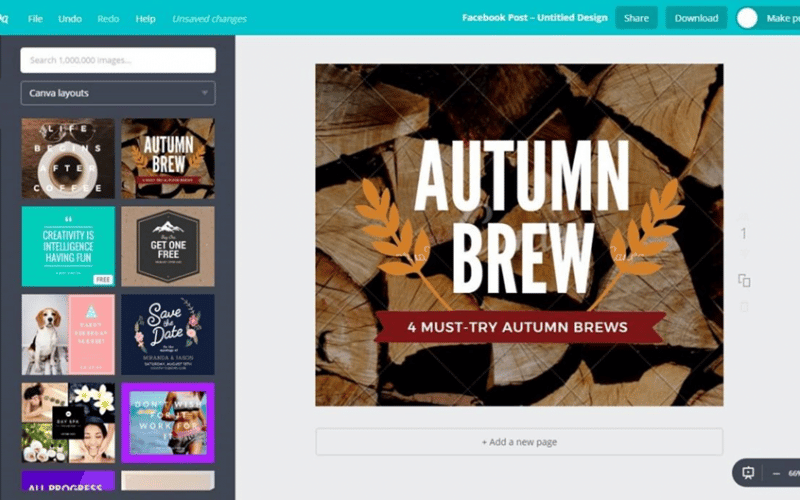
Task: Click the move page down arrow
Action: point(743,256)
